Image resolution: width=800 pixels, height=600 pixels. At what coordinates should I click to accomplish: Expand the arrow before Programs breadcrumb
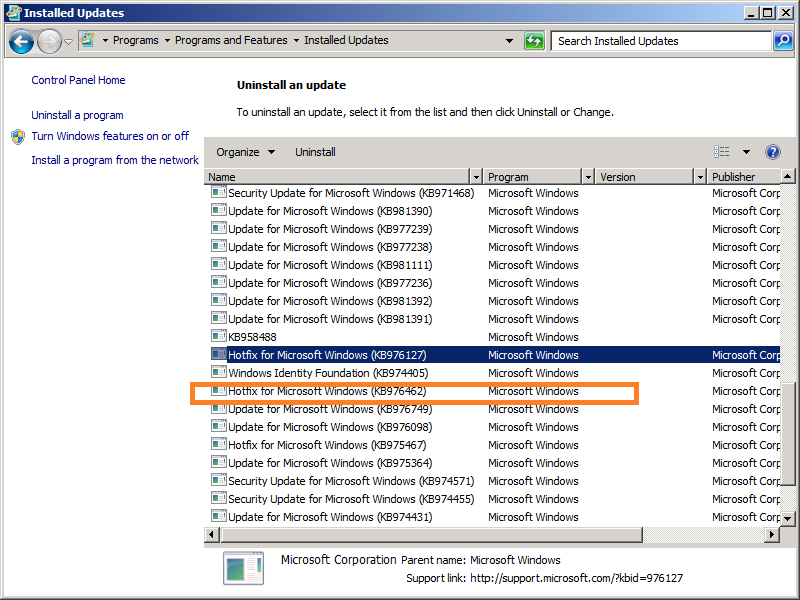tap(105, 40)
